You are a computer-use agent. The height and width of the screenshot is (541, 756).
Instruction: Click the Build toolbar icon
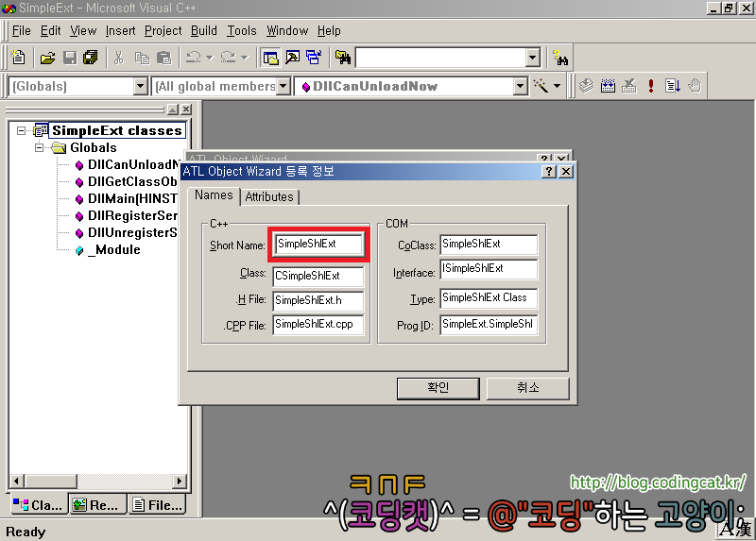(608, 86)
